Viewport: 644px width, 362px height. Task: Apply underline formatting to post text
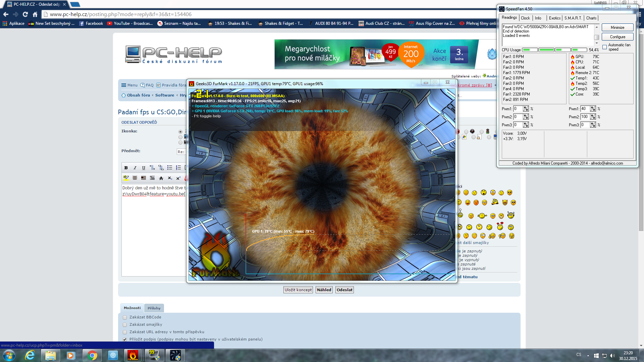coord(144,168)
